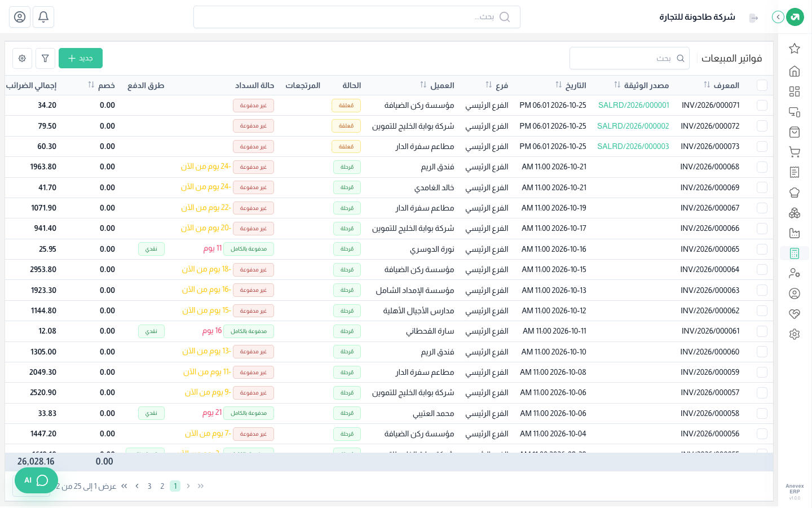Viewport: 812px width, 508px height.
Task: Open the chef hat icon in sidebar
Action: 795,192
